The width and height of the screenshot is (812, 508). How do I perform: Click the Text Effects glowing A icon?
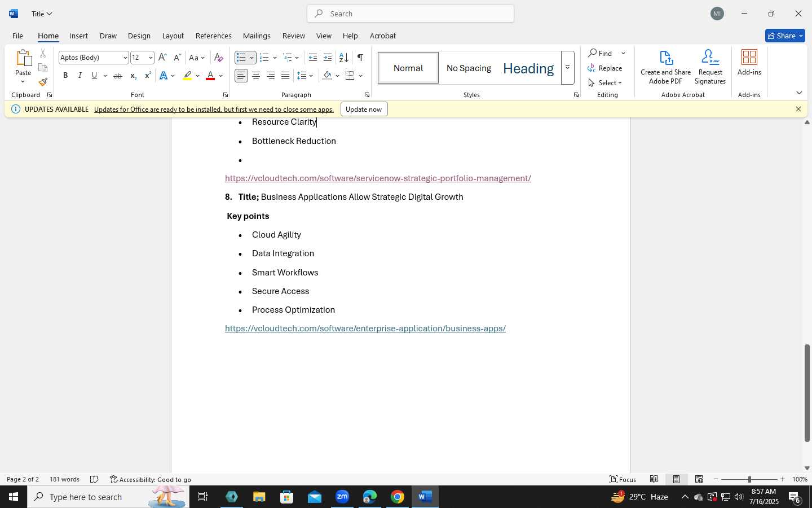[164, 76]
